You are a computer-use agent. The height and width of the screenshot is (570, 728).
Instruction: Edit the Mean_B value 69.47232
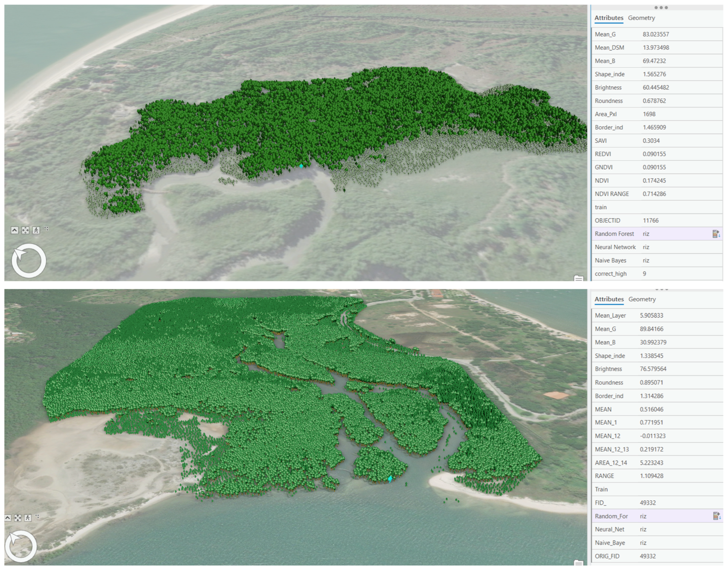654,61
